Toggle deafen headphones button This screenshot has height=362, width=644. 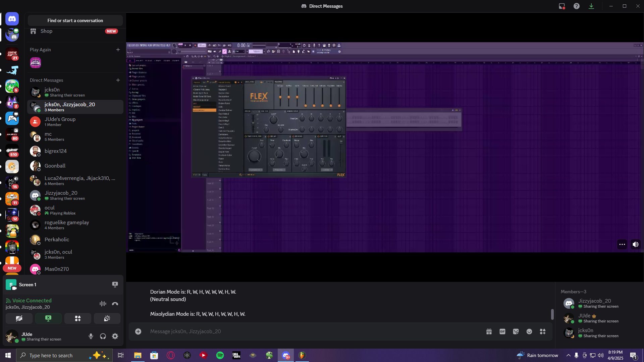coord(103,336)
